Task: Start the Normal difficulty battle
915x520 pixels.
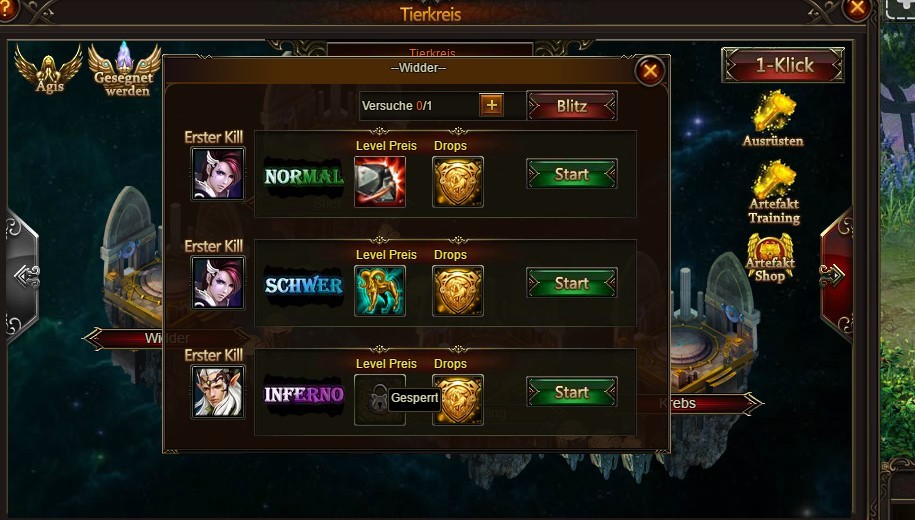Action: coord(572,174)
